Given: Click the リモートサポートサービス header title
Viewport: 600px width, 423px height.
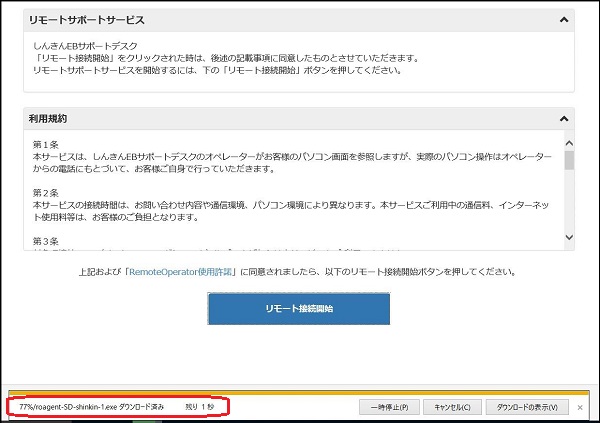Looking at the screenshot, I should (86, 20).
